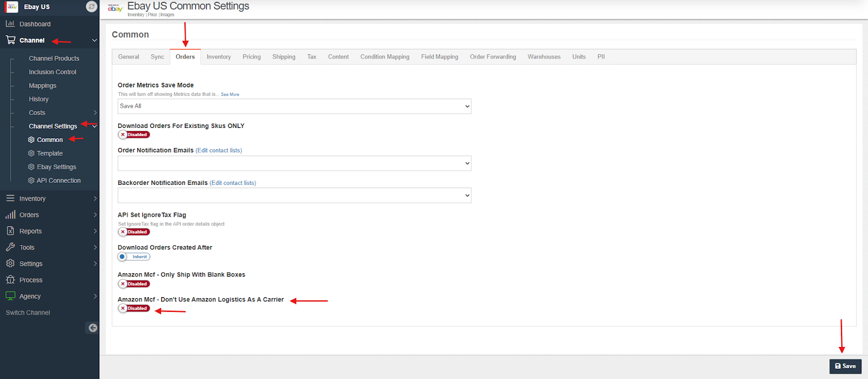
Task: Toggle API Set IgnoreTax Flag switch
Action: (x=134, y=232)
